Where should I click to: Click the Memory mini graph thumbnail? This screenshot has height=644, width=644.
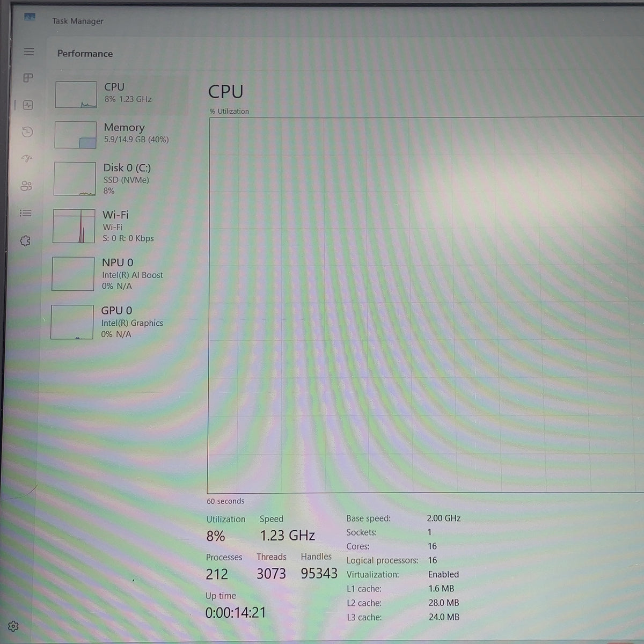click(75, 135)
